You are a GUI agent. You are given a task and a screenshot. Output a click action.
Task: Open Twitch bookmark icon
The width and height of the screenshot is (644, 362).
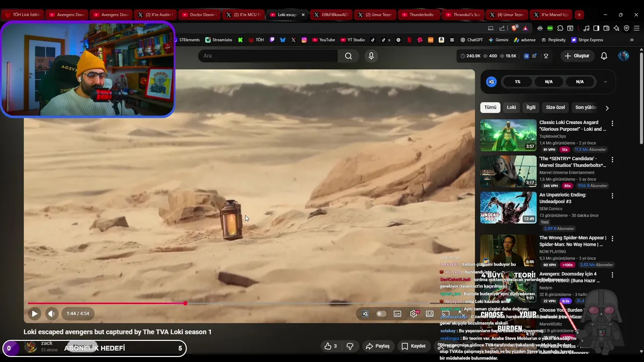click(272, 40)
